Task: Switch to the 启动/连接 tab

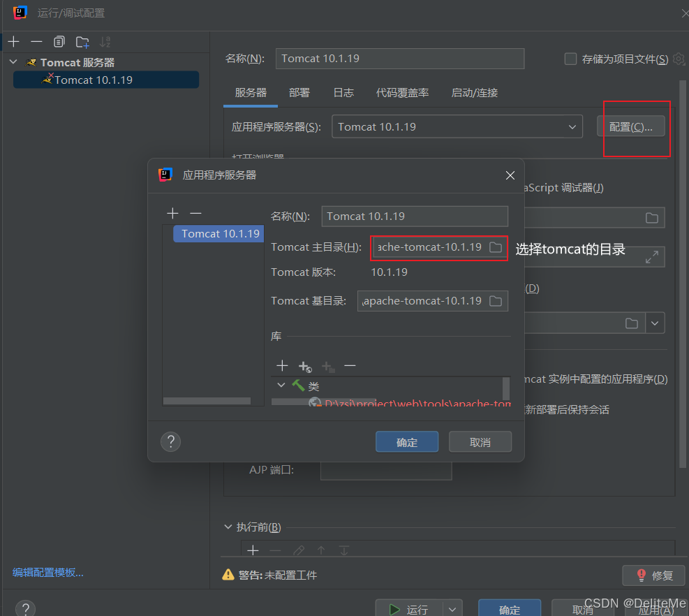Action: tap(474, 93)
